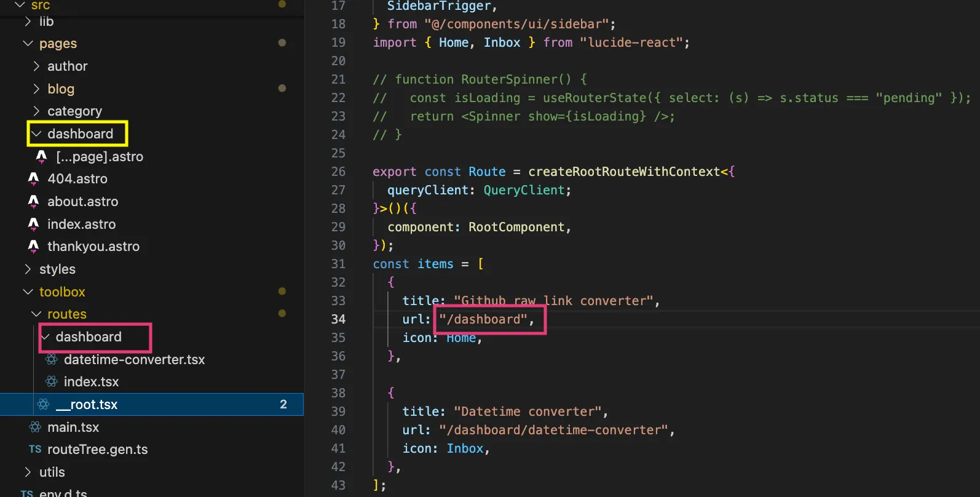Click the TS icon beside routeTree.gen.ts

point(35,450)
